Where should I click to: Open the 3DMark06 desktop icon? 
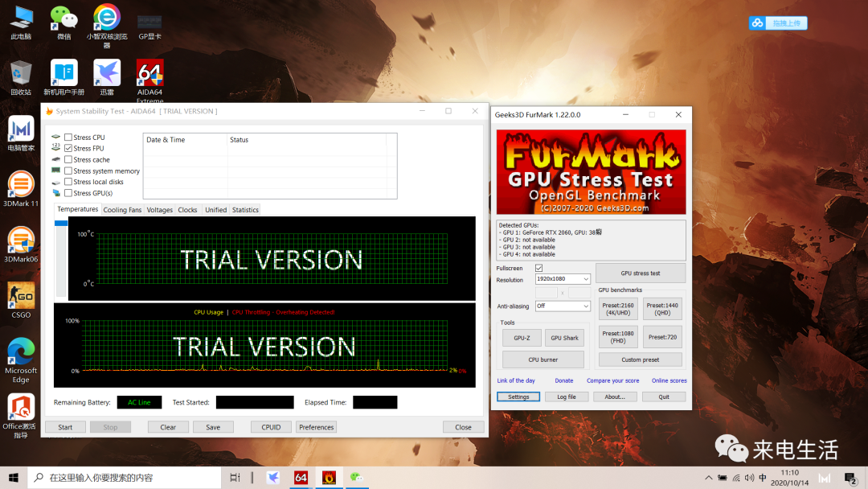click(x=21, y=244)
